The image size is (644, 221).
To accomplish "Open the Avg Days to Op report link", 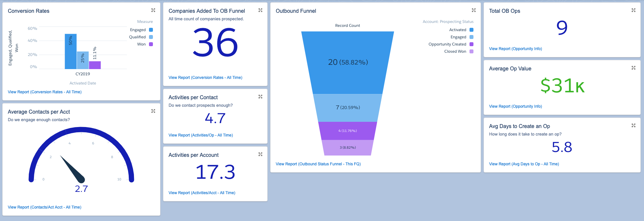I will (x=524, y=164).
